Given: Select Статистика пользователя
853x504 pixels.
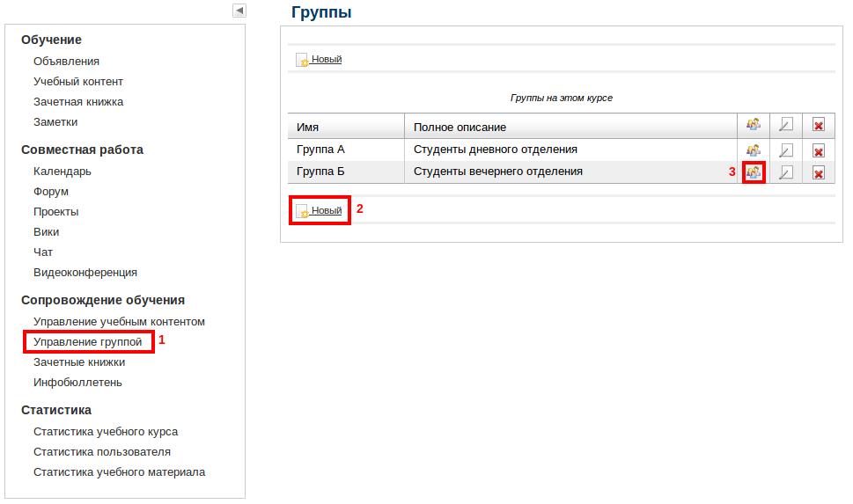Looking at the screenshot, I should pos(102,452).
